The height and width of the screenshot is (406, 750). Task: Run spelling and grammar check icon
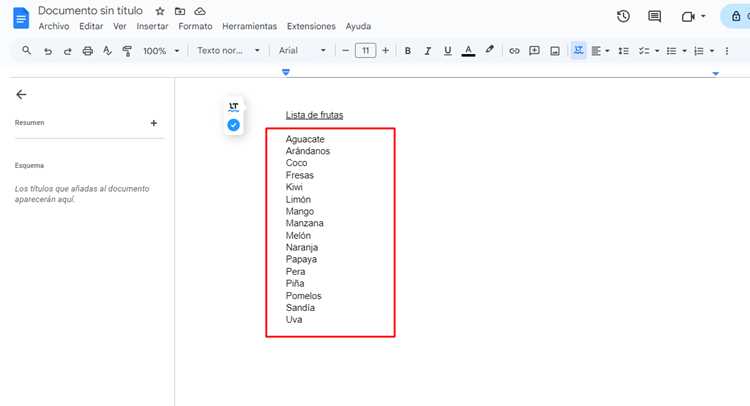[107, 51]
